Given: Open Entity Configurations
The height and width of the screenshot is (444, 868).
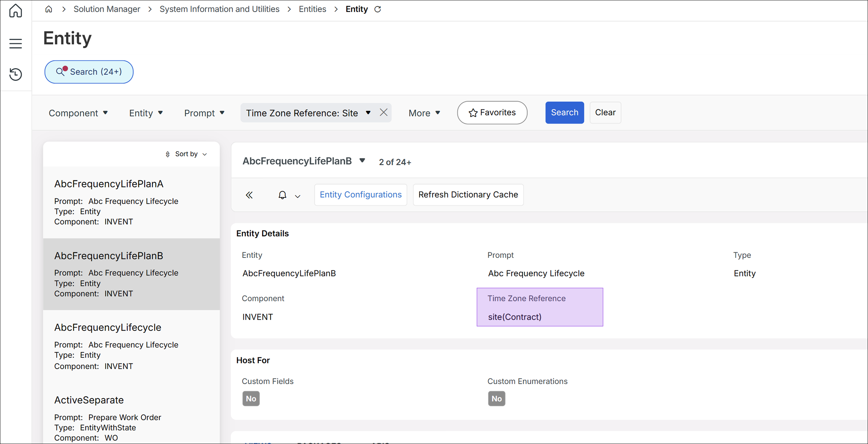Looking at the screenshot, I should [361, 195].
